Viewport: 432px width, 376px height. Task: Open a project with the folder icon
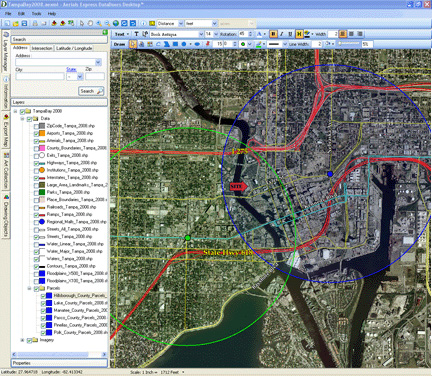pos(15,23)
